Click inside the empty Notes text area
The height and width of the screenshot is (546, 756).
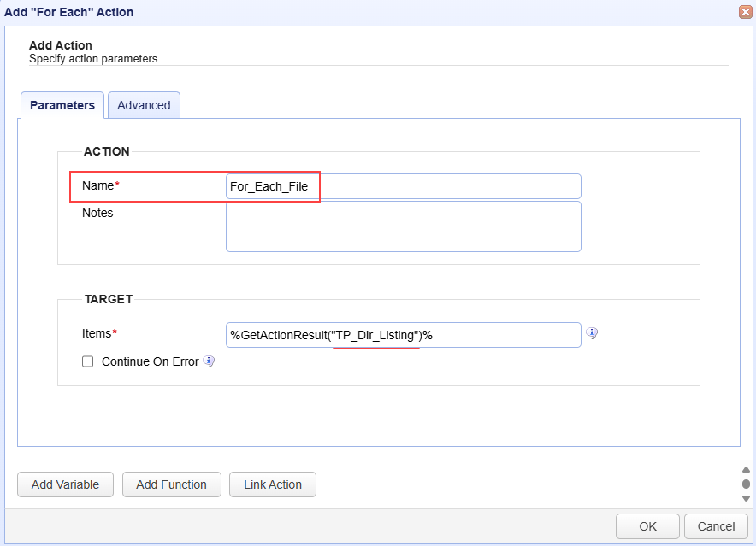click(403, 226)
